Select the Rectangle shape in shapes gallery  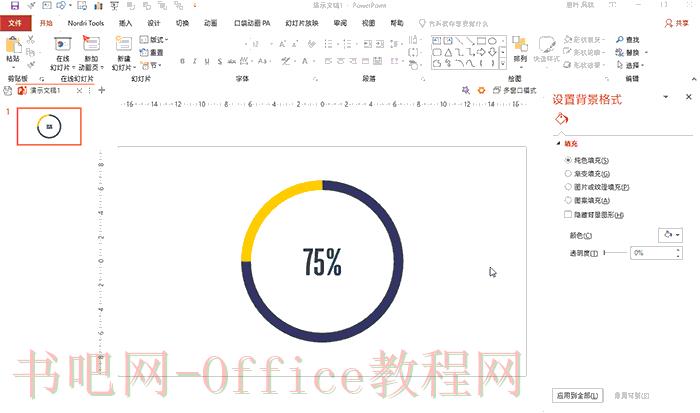click(x=481, y=41)
